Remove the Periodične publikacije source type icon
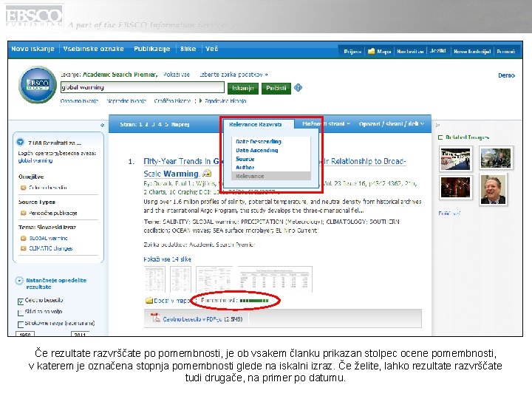 click(23, 213)
